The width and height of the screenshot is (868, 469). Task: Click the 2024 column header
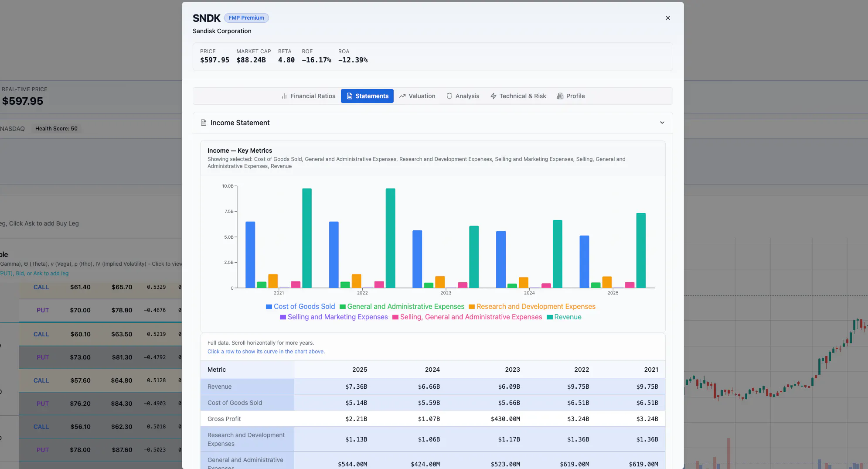tap(432, 370)
